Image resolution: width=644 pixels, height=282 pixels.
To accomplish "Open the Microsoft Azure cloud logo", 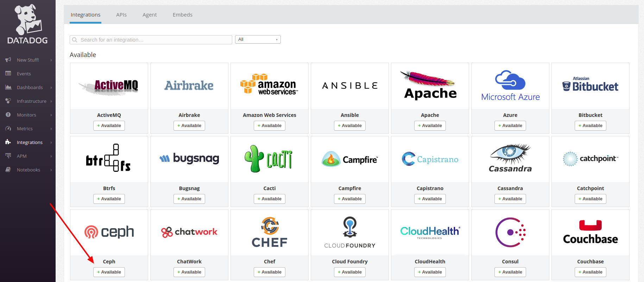I will point(510,86).
